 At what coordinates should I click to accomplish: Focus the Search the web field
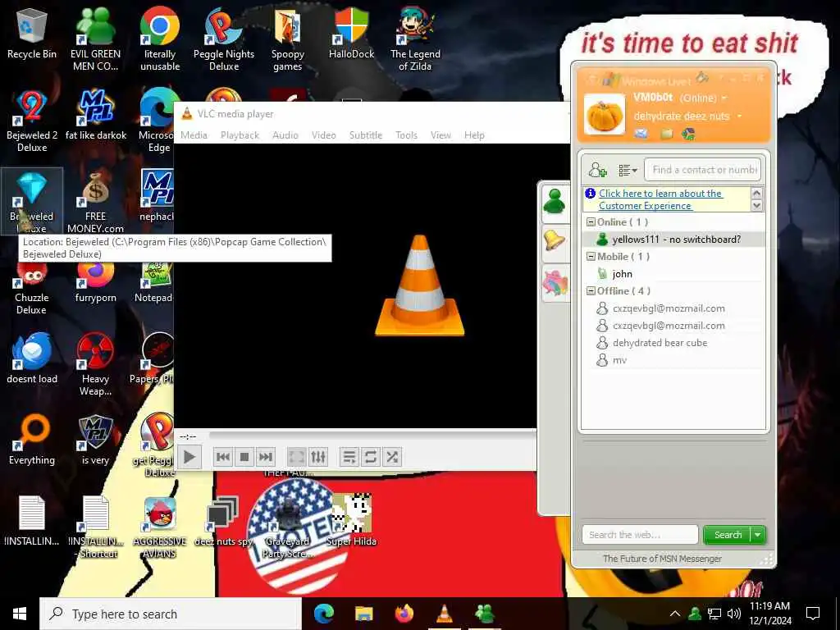tap(640, 535)
